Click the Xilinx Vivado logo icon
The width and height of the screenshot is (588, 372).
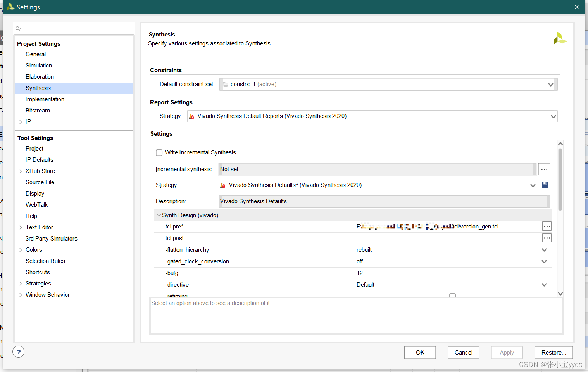(x=559, y=38)
